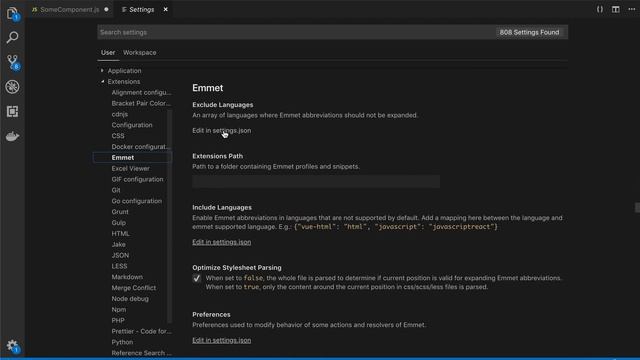Select Node debug in settings tree
Screen dimensions: 640x360
(x=130, y=299)
